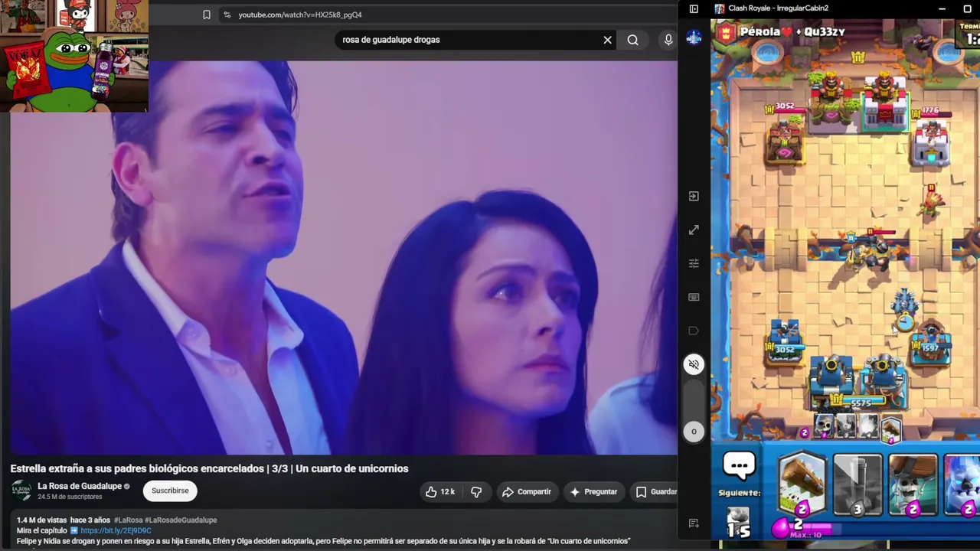Click the emulator exit-arrow sidebar icon
Screen dimensions: 980x551
point(694,196)
